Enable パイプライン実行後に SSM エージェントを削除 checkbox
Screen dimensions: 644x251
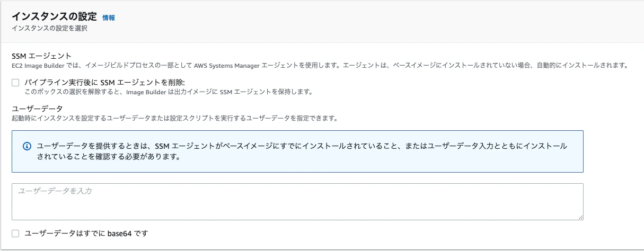[x=15, y=82]
